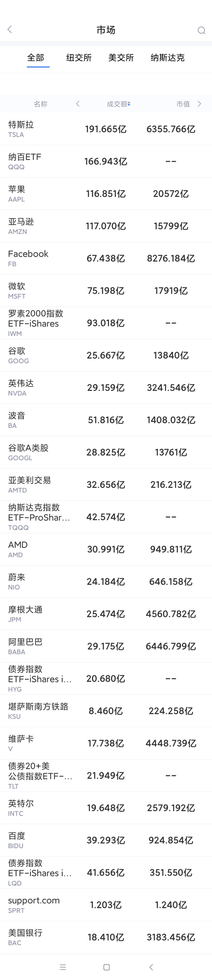Open the search magnifier icon
Viewport: 212px width, 980px height.
[x=201, y=30]
